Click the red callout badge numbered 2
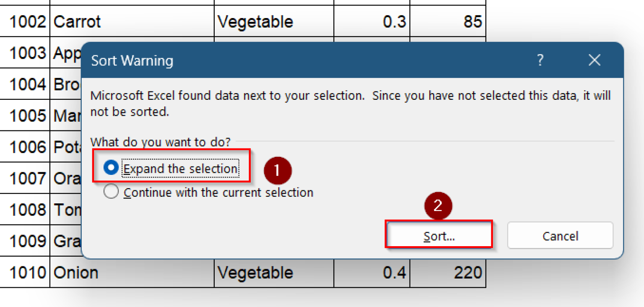Viewport: 644px width, 307px height. pyautogui.click(x=439, y=206)
